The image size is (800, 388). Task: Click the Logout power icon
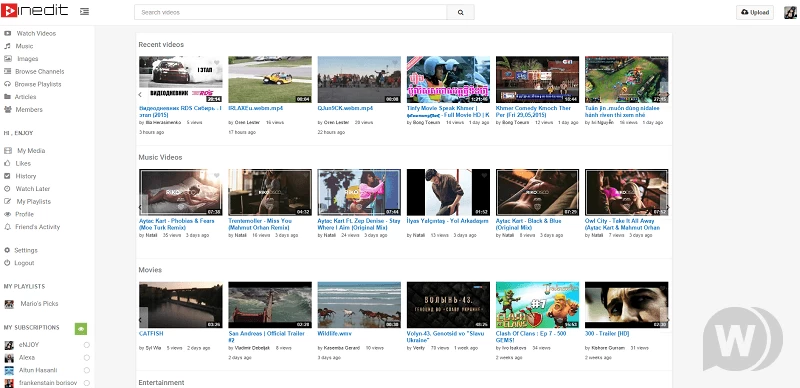pyautogui.click(x=8, y=263)
